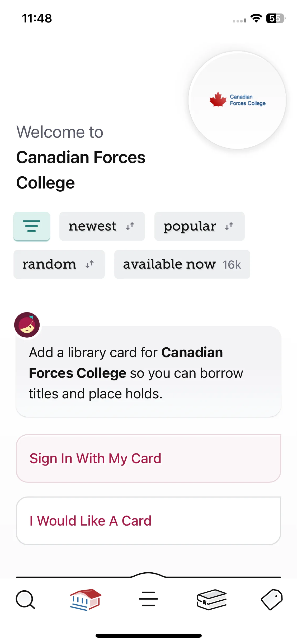Open the random list chip
Viewport: 297px width, 644px height.
click(59, 264)
